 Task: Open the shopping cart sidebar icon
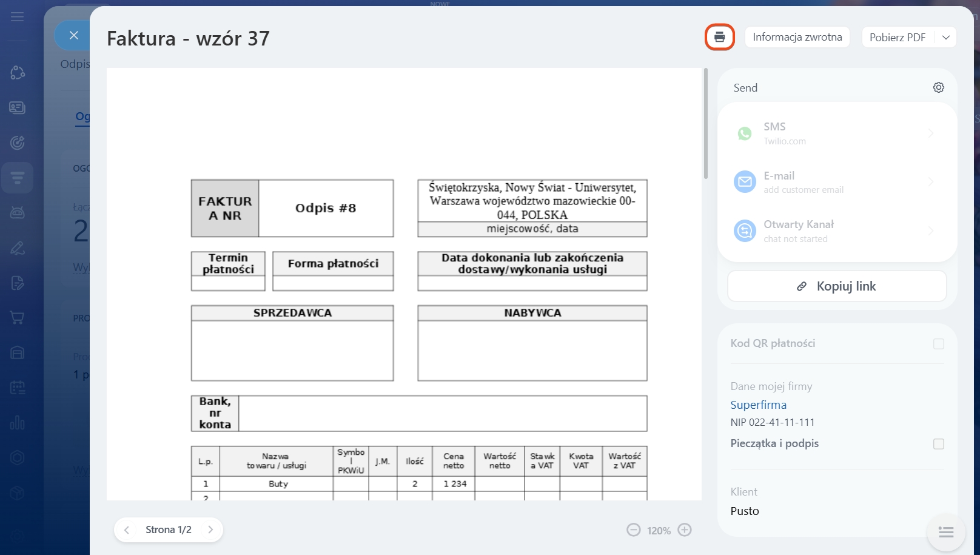[x=17, y=317]
